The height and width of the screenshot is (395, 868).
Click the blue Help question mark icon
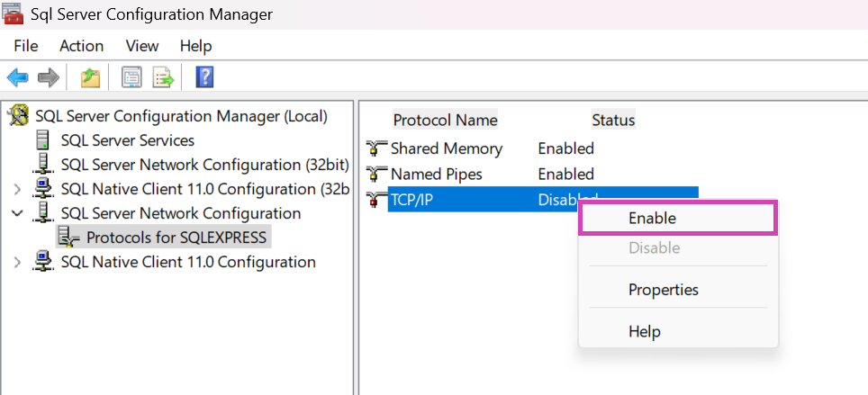204,78
